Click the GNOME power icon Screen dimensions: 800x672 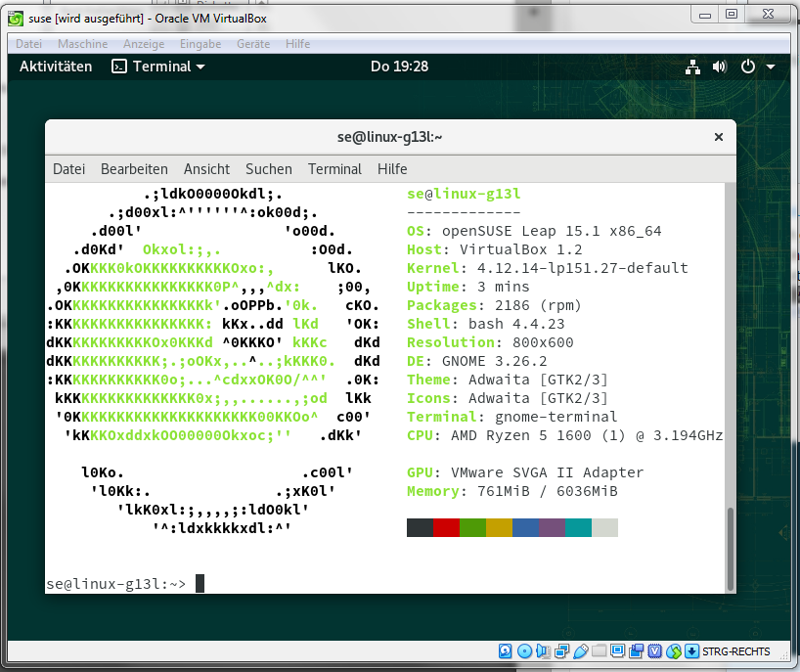(x=747, y=67)
